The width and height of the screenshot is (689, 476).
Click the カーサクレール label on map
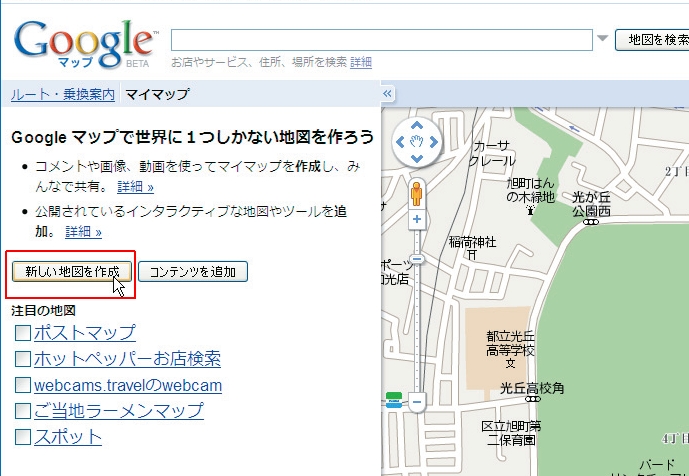[492, 153]
